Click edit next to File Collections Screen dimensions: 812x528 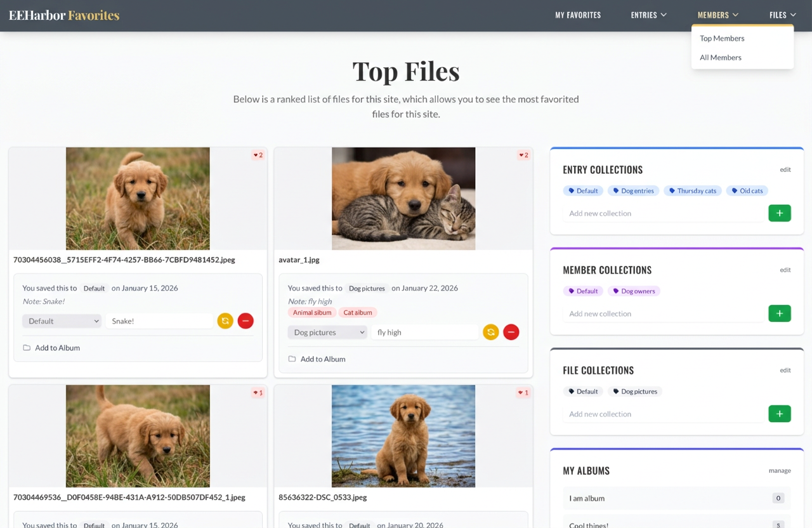click(785, 370)
